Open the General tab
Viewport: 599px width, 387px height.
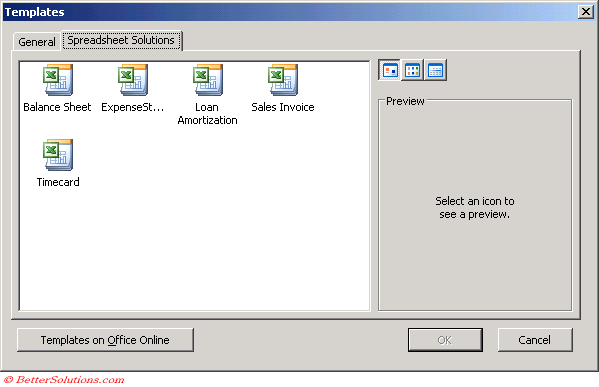37,42
